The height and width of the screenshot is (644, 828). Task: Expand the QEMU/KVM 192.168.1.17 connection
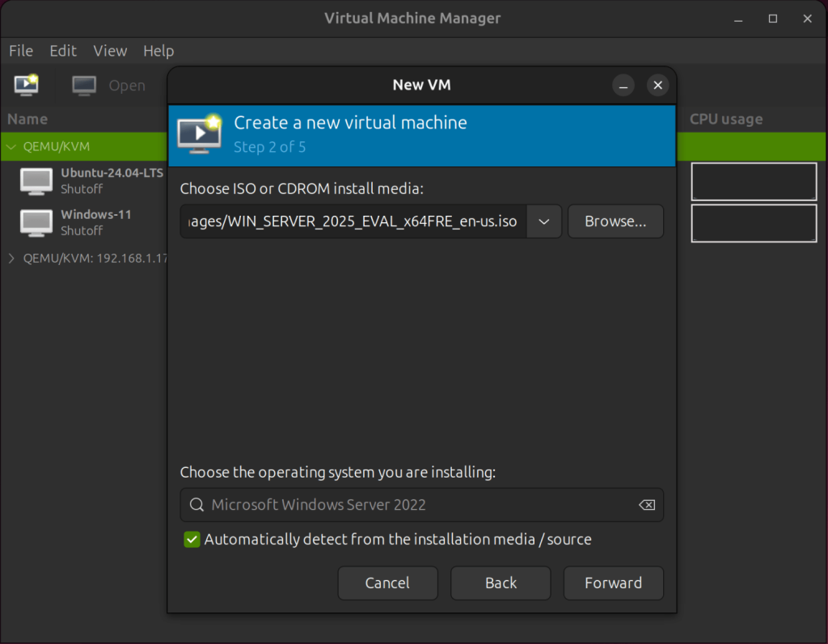coord(11,258)
